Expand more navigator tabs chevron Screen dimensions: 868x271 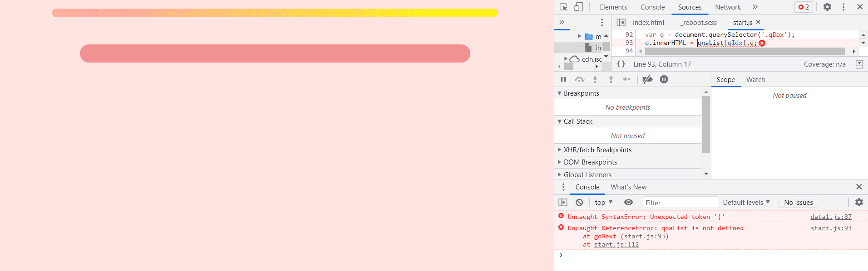(562, 22)
